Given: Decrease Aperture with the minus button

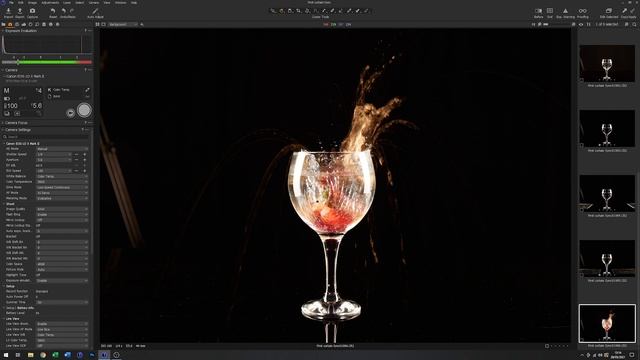Looking at the screenshot, I should [x=76, y=160].
